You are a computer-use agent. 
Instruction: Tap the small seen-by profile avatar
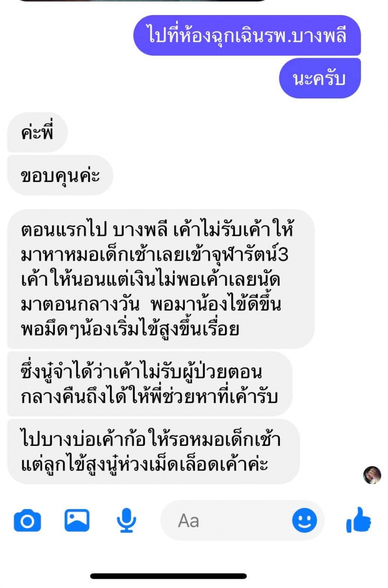tap(372, 475)
